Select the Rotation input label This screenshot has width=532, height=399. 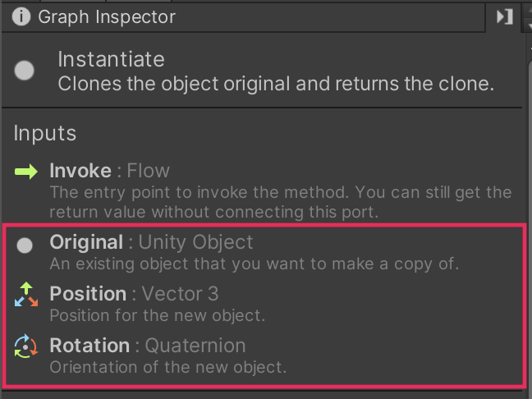click(89, 345)
